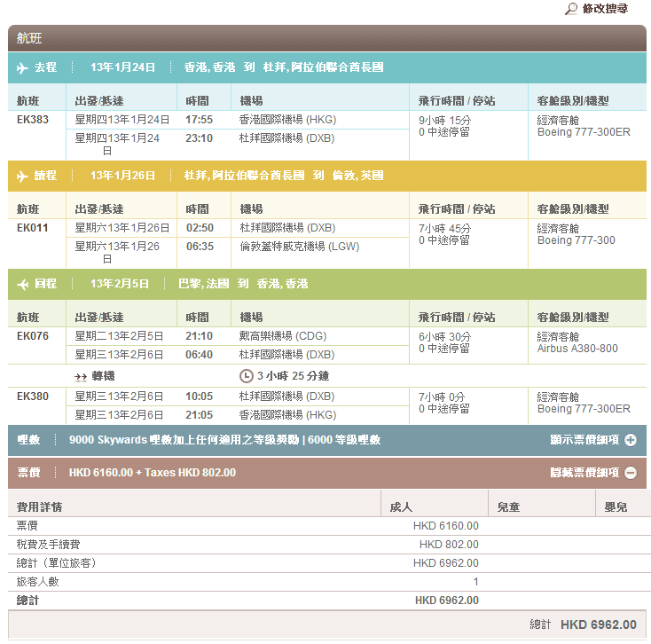Viewport: 651px width, 644px height.
Task: Click the clock icon next to 3 小時 25 分鐘
Action: tap(246, 376)
